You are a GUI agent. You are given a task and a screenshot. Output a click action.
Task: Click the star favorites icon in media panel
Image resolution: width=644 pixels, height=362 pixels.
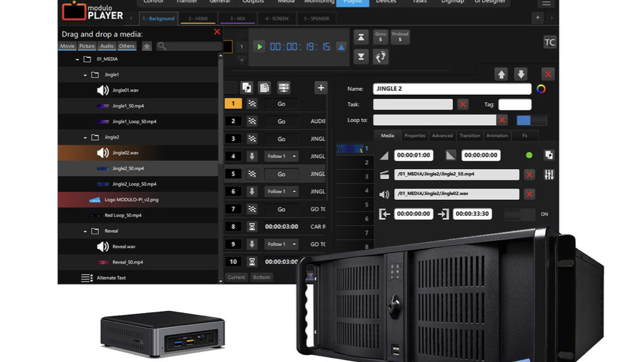[147, 46]
